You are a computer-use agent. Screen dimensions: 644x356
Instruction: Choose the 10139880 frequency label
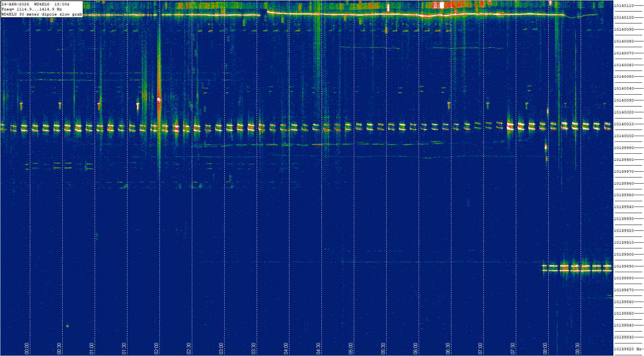[x=624, y=278]
